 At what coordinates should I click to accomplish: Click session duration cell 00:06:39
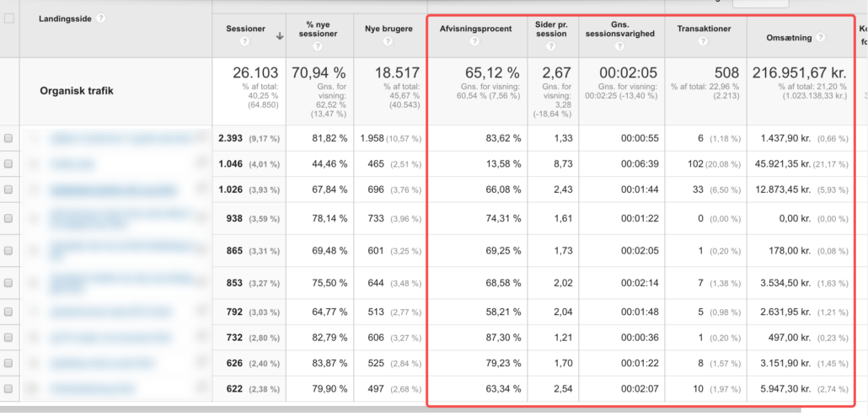pos(640,164)
